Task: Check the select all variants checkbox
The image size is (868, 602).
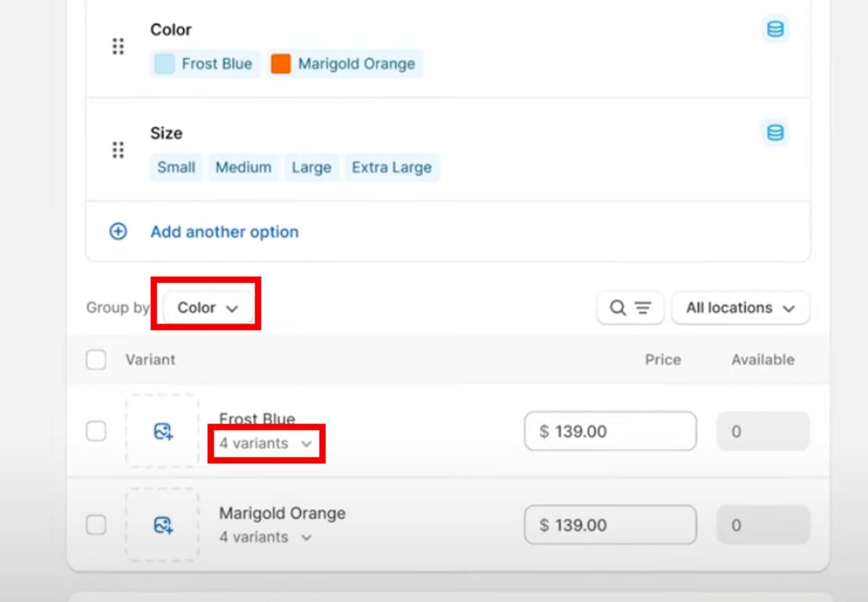Action: tap(96, 360)
